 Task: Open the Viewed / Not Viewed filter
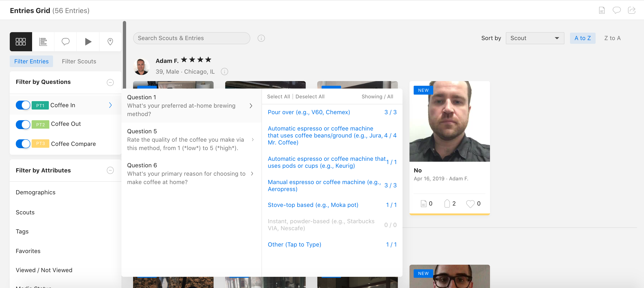coord(44,270)
